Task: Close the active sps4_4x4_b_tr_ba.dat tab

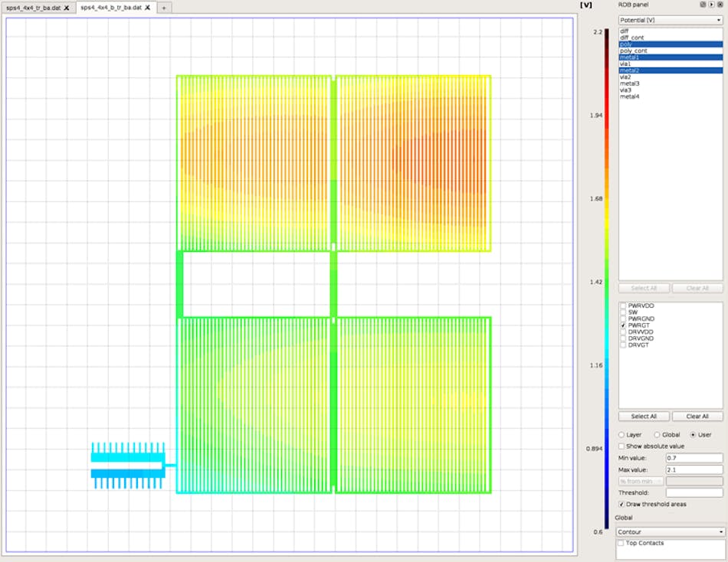Action: point(147,7)
